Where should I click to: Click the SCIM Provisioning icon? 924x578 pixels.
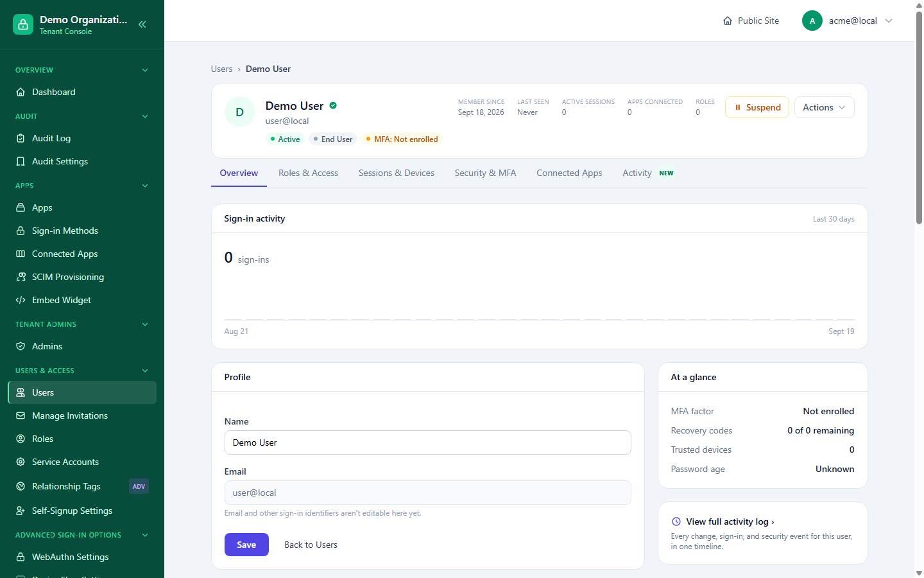click(x=21, y=277)
